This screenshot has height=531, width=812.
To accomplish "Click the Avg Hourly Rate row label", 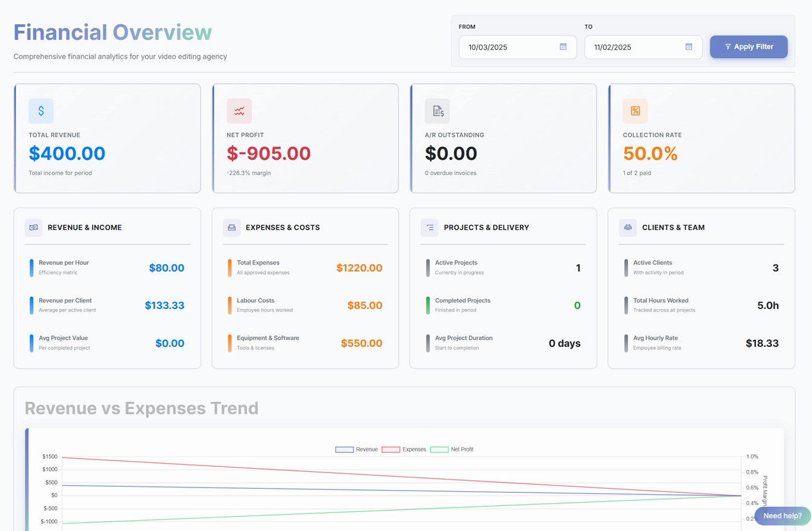I will 655,338.
